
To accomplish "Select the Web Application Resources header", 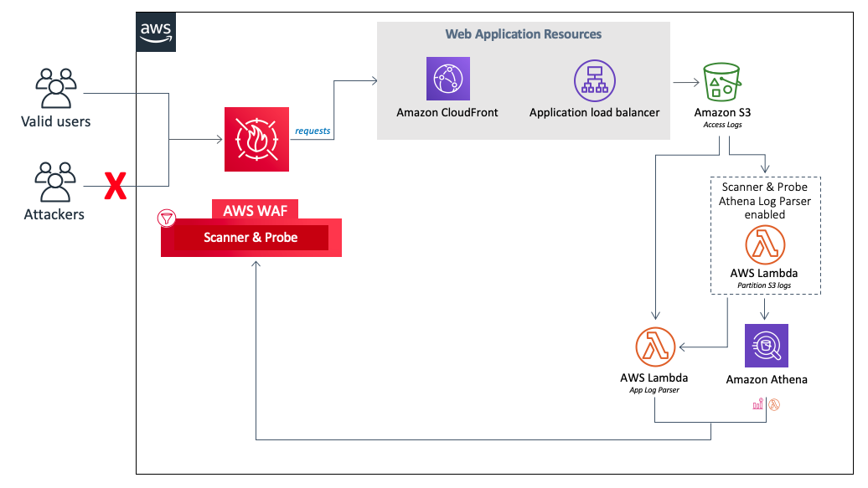I will [x=523, y=34].
